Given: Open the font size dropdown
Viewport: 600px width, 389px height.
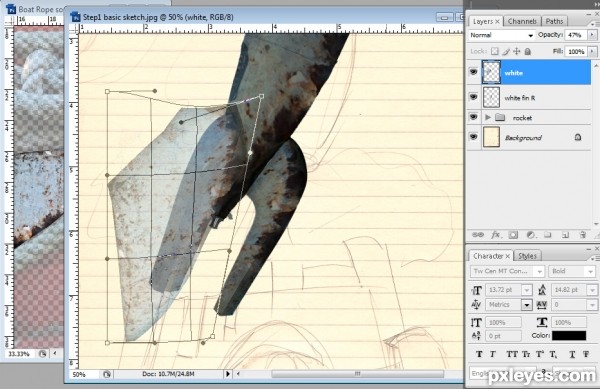Looking at the screenshot, I should tap(527, 290).
